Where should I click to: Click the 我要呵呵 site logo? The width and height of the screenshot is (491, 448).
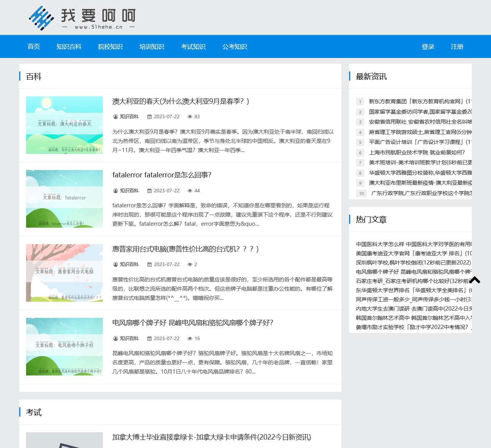82,18
